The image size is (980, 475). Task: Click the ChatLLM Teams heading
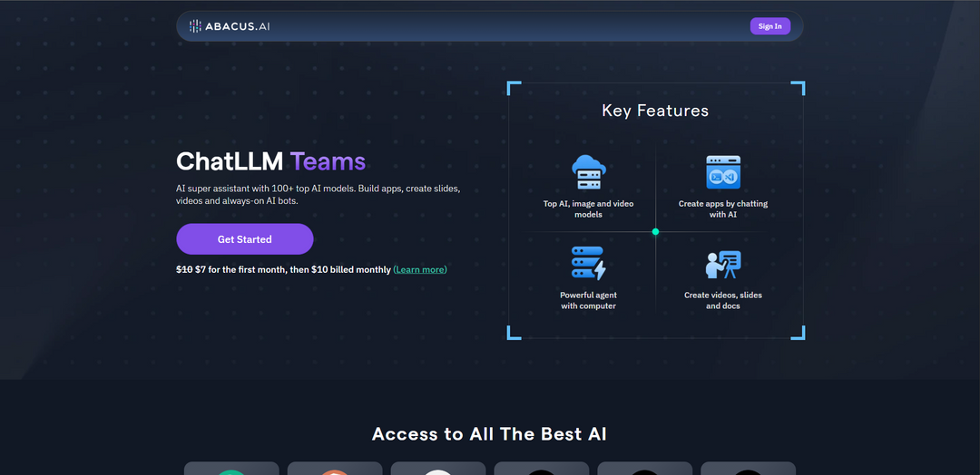[270, 161]
